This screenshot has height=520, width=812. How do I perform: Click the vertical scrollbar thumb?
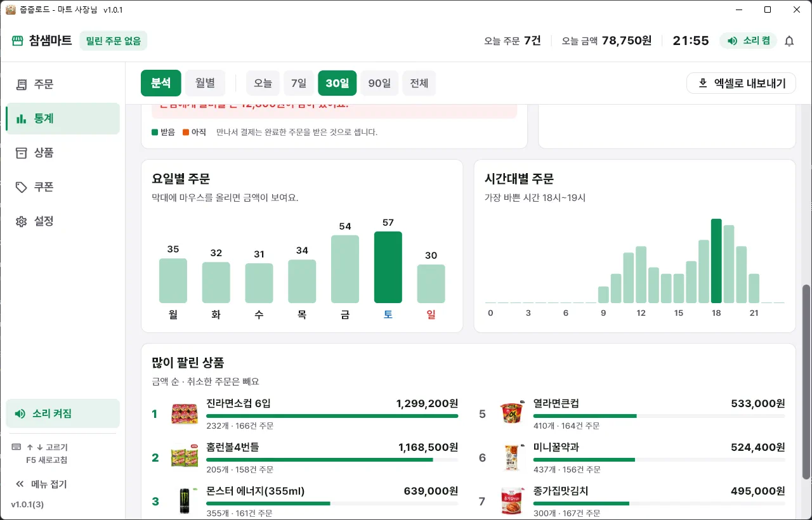[806, 382]
